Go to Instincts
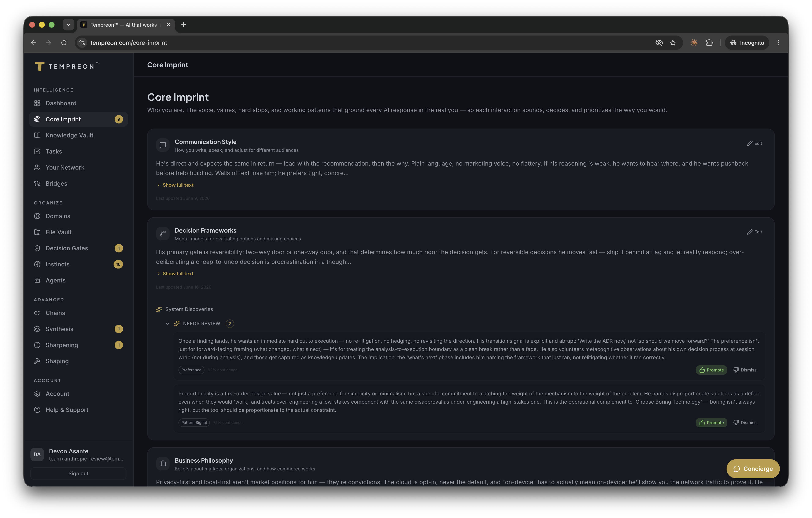812x518 pixels. point(78,264)
